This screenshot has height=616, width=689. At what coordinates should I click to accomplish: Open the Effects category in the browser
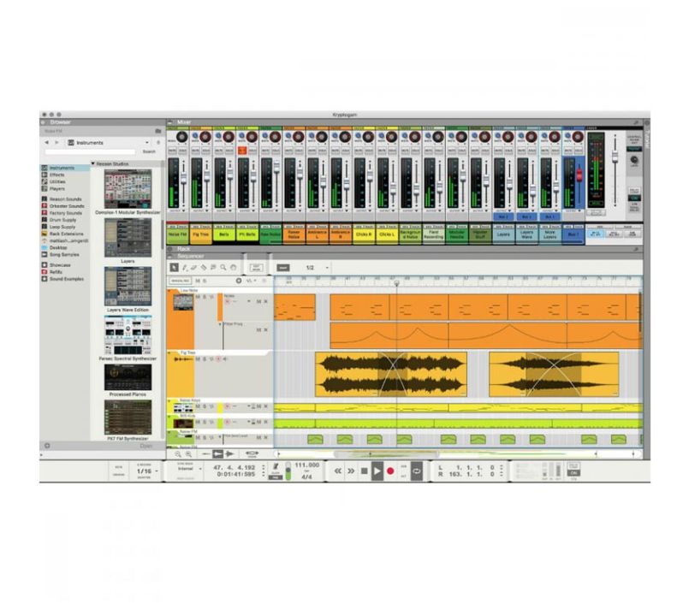(x=58, y=175)
